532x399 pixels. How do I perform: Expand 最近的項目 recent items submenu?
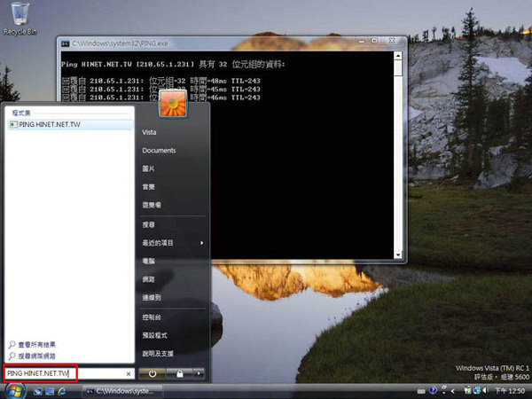pyautogui.click(x=173, y=243)
